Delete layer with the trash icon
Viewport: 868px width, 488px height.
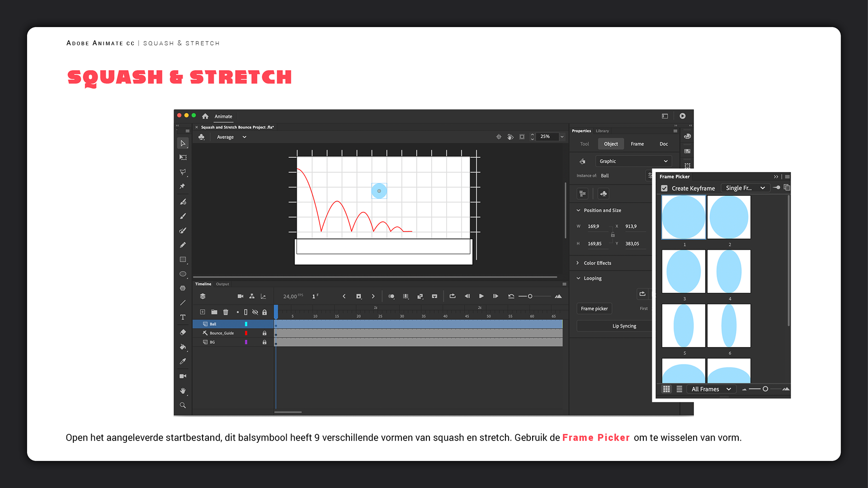[226, 312]
